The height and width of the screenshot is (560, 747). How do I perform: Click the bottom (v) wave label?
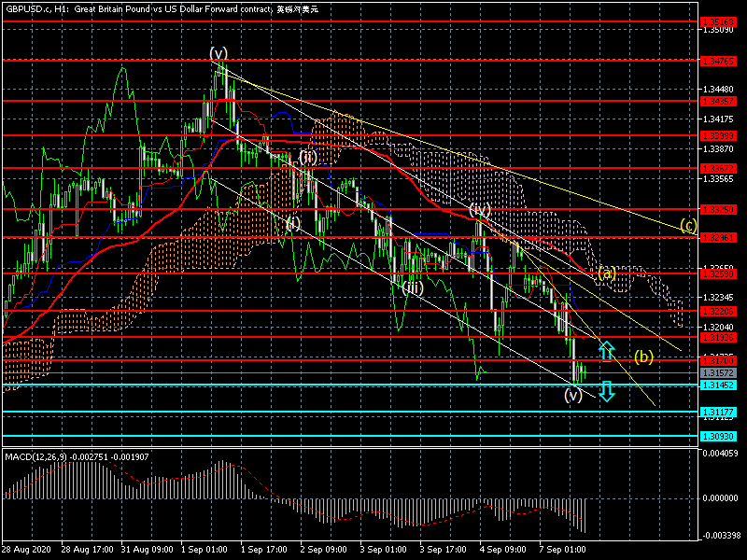pyautogui.click(x=573, y=395)
